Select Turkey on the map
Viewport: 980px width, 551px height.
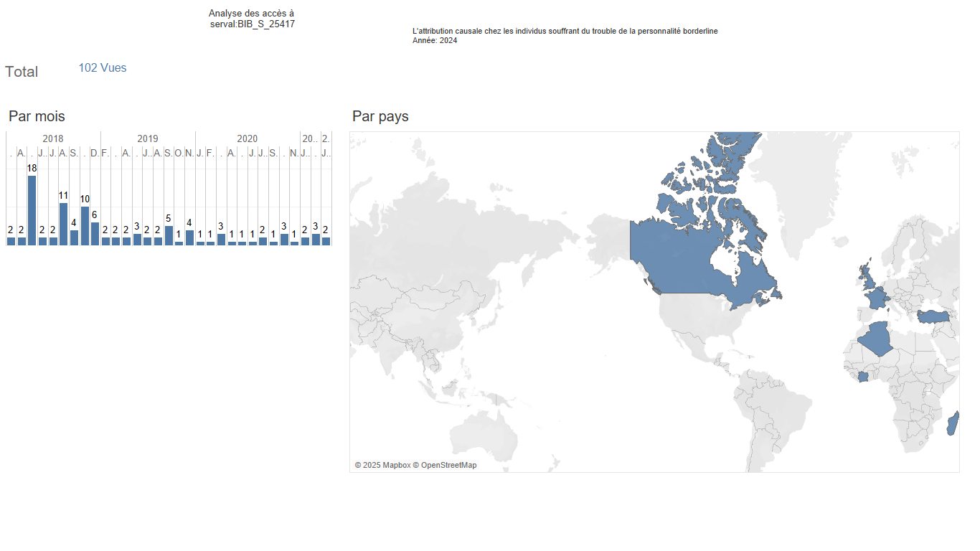click(934, 316)
